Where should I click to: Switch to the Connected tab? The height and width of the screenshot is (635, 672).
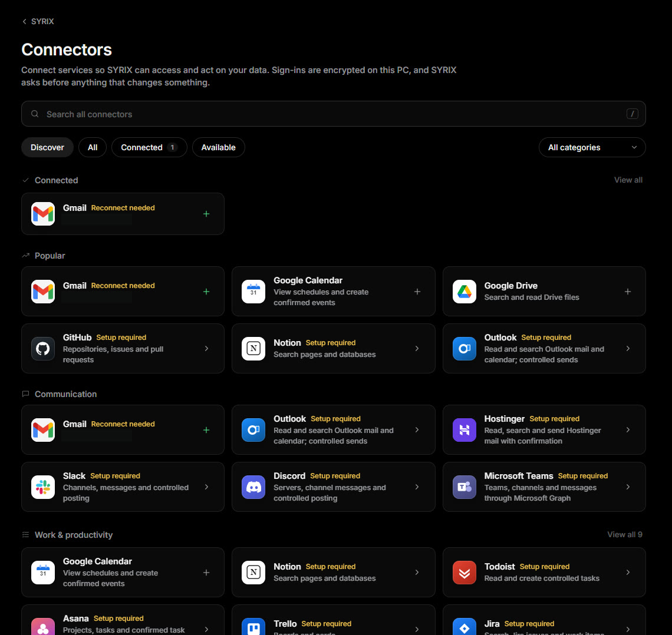coord(149,147)
